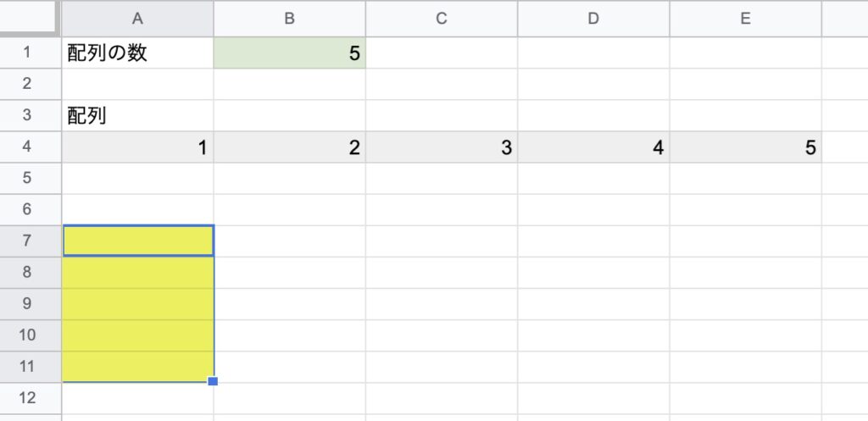
Task: Click gray cell E4 with value 5
Action: (x=746, y=147)
